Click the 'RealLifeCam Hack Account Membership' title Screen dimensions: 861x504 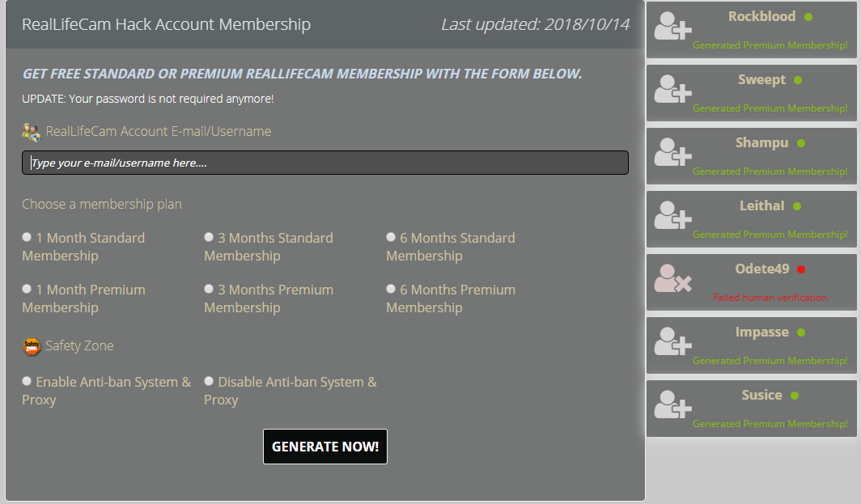pyautogui.click(x=167, y=24)
